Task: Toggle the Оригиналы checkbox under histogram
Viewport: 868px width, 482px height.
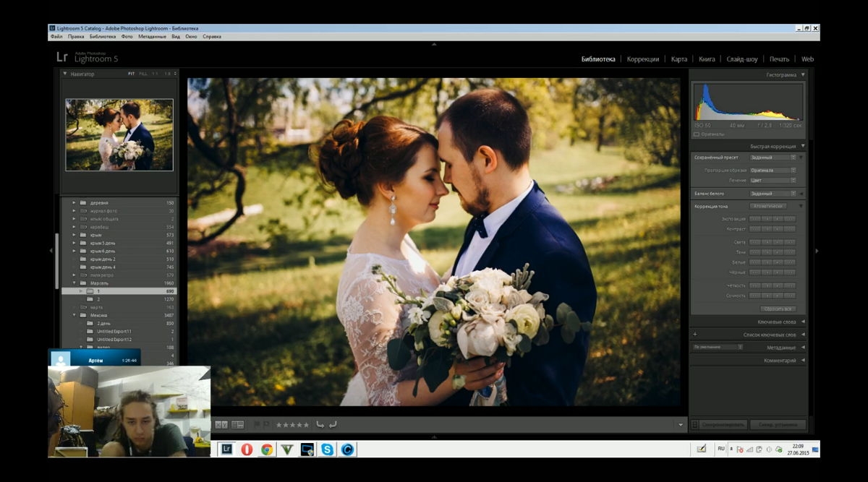Action: point(697,134)
